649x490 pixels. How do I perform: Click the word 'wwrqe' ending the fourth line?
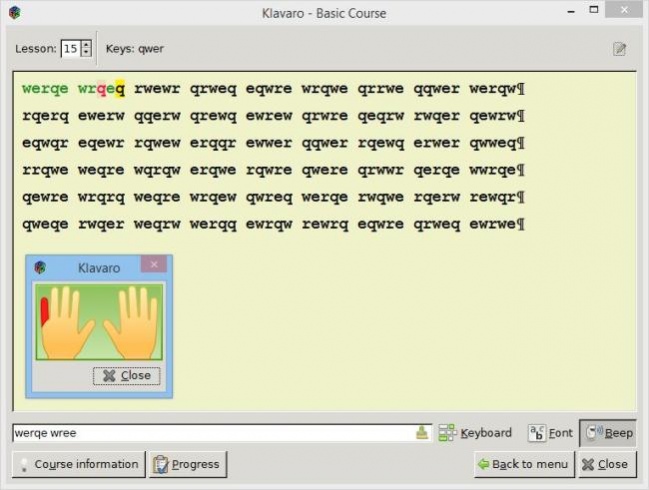pyautogui.click(x=493, y=170)
